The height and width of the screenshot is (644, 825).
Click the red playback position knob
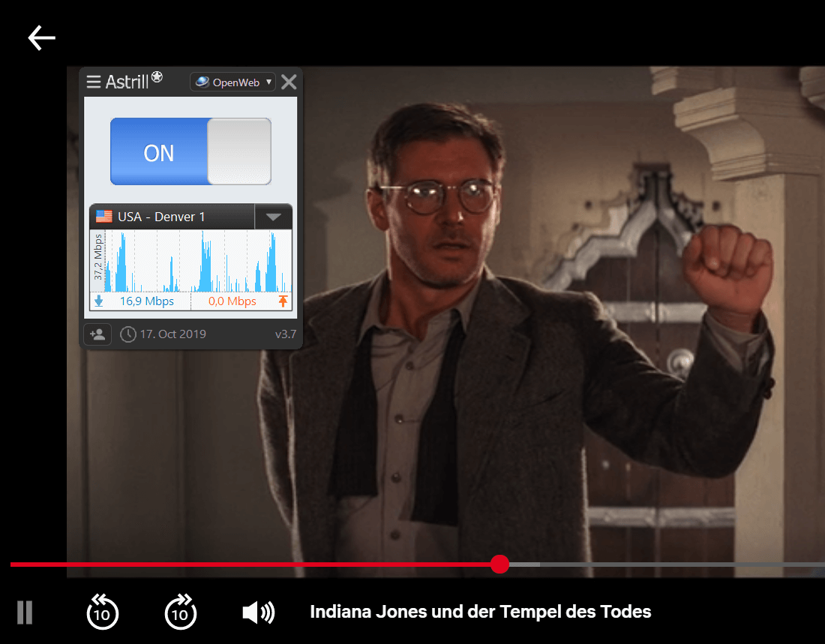point(499,565)
